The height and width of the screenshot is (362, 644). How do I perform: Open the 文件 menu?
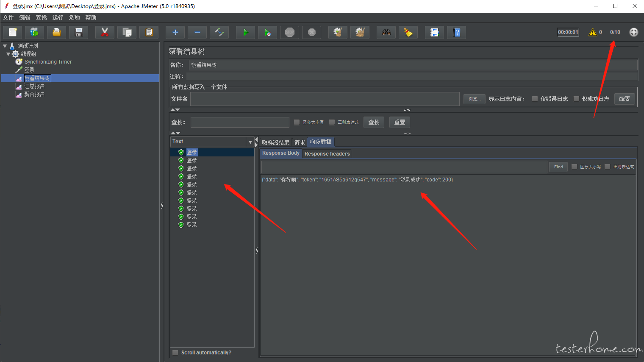pos(8,17)
